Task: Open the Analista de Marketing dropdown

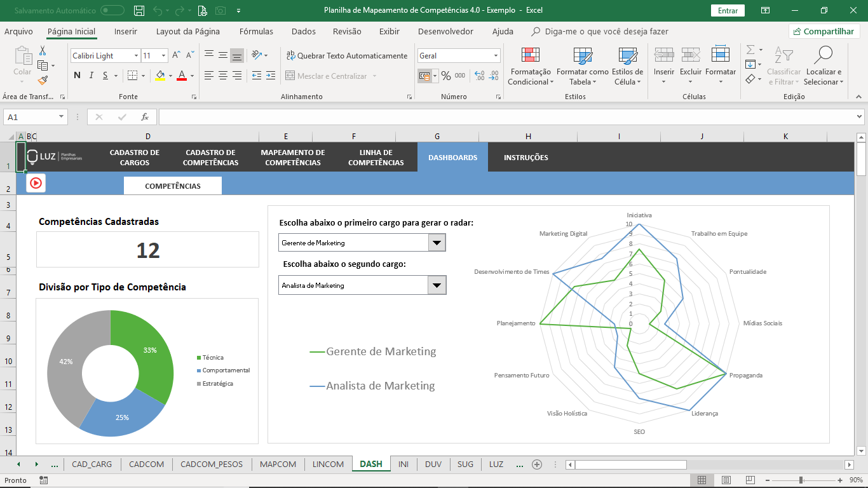Action: tap(437, 285)
